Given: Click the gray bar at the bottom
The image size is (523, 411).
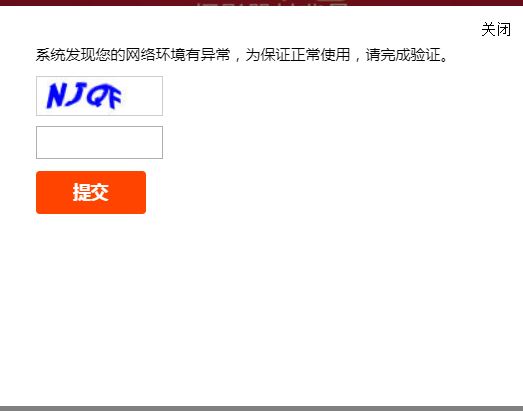Looking at the screenshot, I should pos(262,408).
